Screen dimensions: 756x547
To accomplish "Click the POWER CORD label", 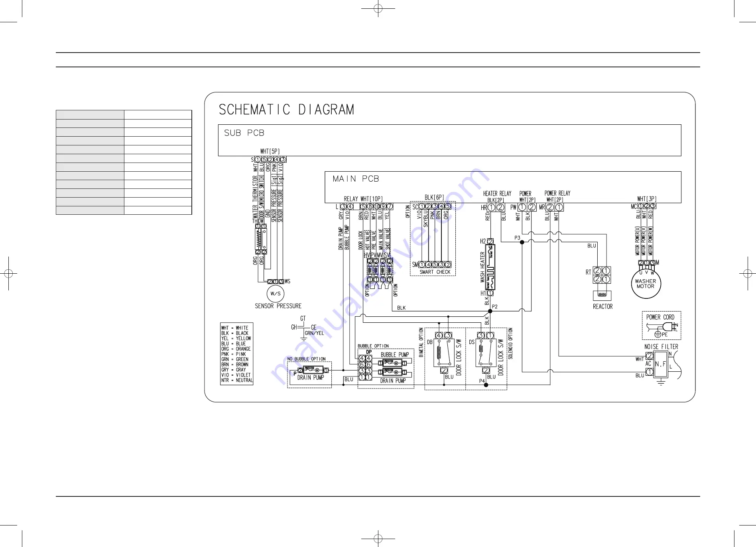I will 660,317.
